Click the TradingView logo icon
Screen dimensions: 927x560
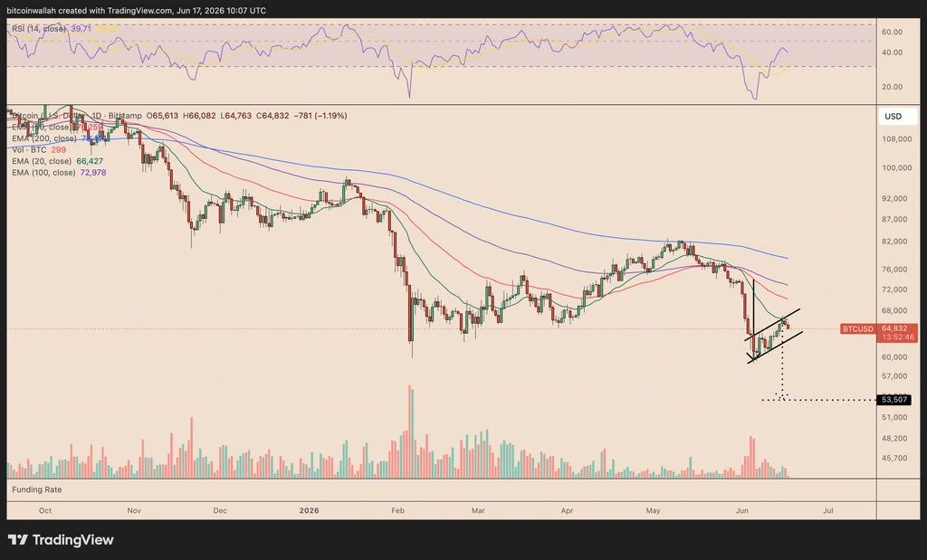[18, 539]
